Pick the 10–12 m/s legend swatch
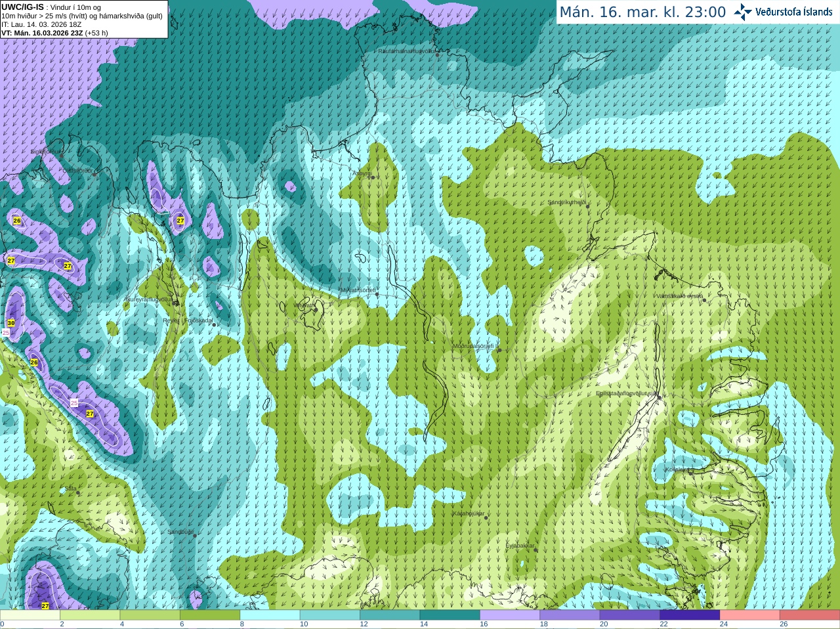This screenshot has height=629, width=840. point(330,615)
